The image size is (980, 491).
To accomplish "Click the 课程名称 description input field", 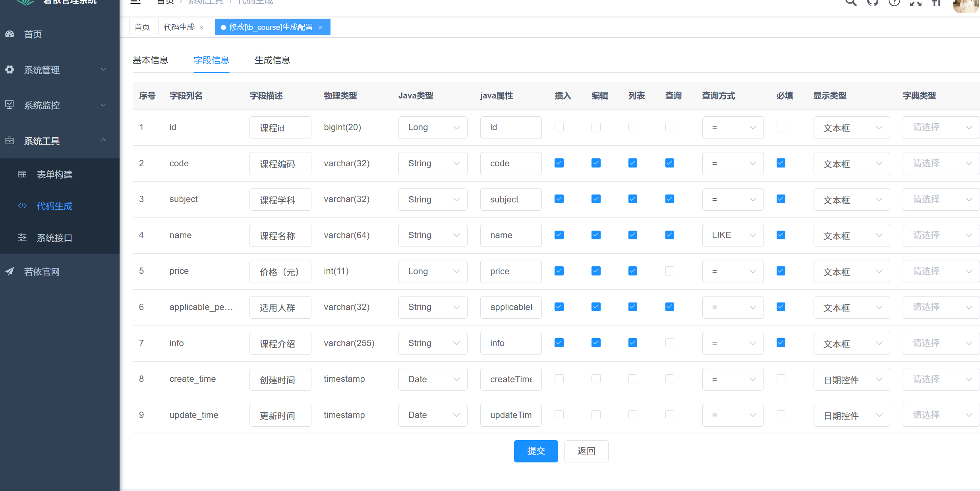I will (x=280, y=235).
